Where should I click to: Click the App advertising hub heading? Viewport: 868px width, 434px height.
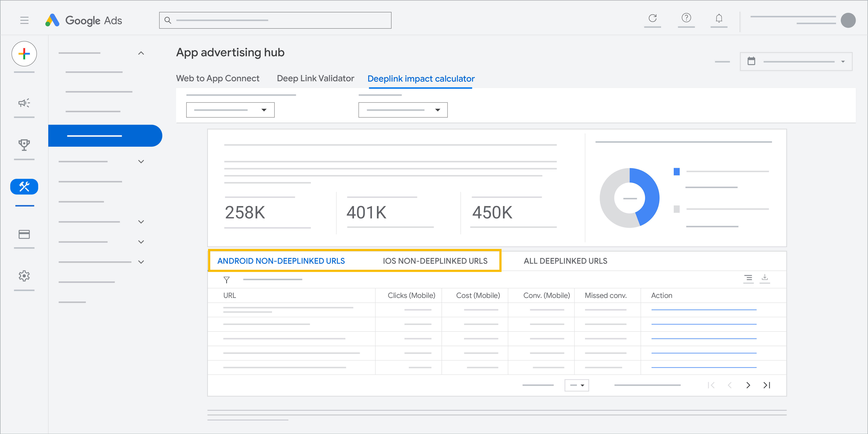pyautogui.click(x=230, y=53)
